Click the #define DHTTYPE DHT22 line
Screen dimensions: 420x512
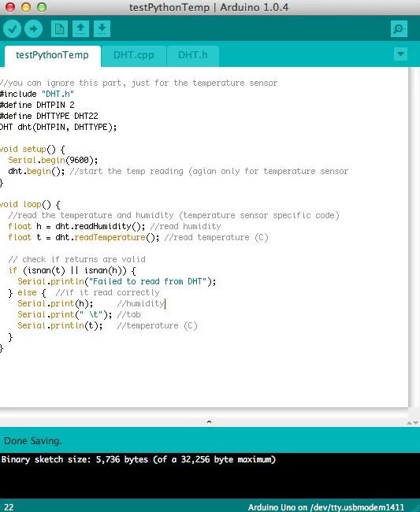click(x=49, y=116)
